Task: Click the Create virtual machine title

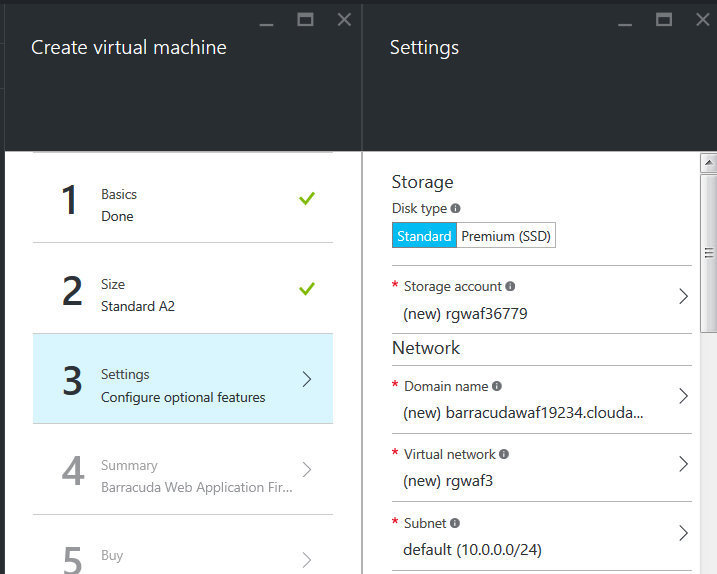Action: coord(128,48)
